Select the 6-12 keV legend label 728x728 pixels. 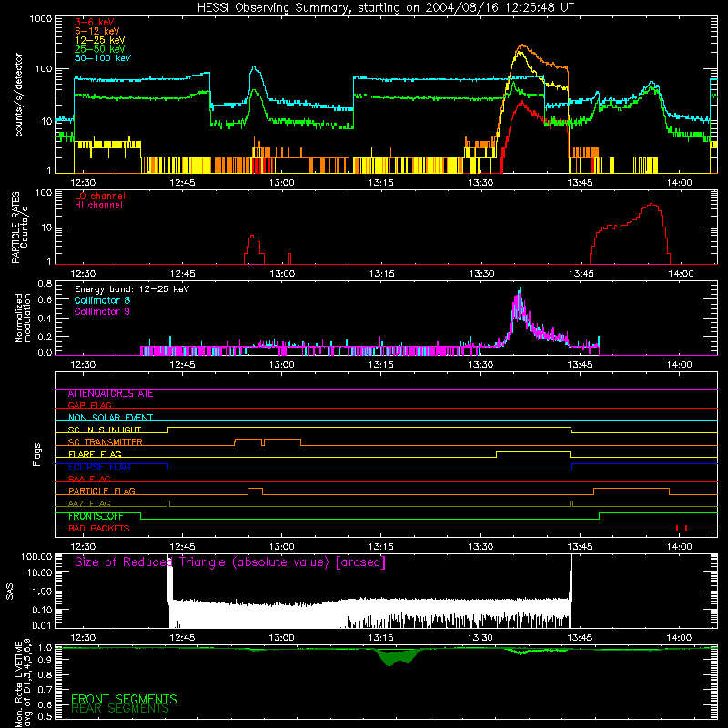pos(97,31)
